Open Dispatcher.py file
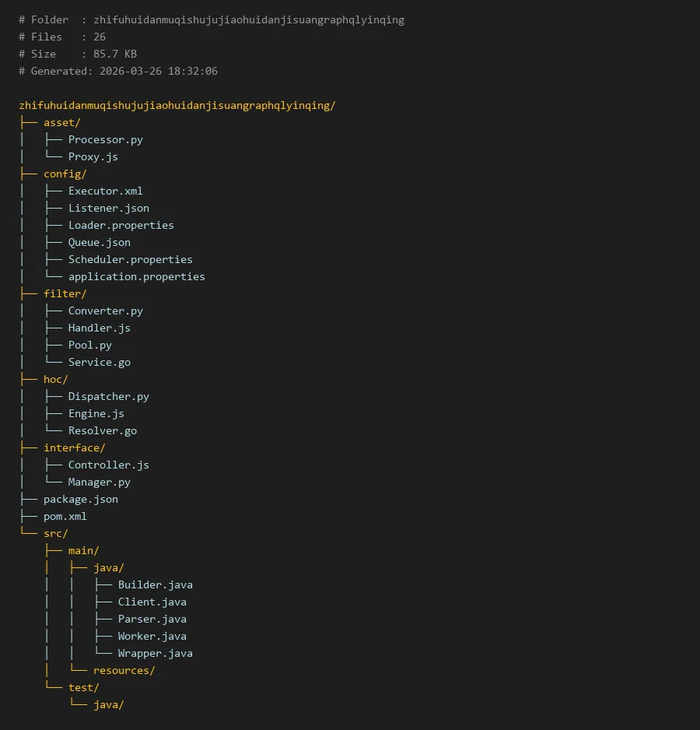Viewport: 700px width, 730px height. (x=108, y=396)
